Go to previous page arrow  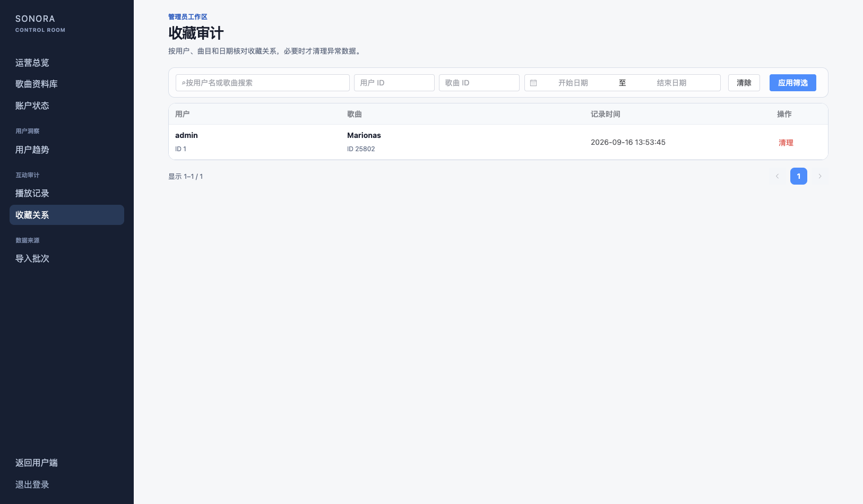coord(777,176)
